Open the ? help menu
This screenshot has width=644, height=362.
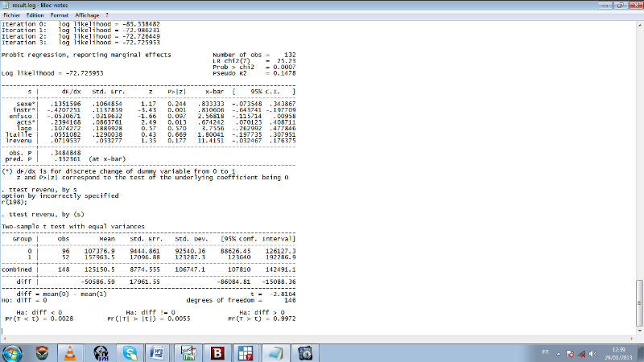click(107, 15)
